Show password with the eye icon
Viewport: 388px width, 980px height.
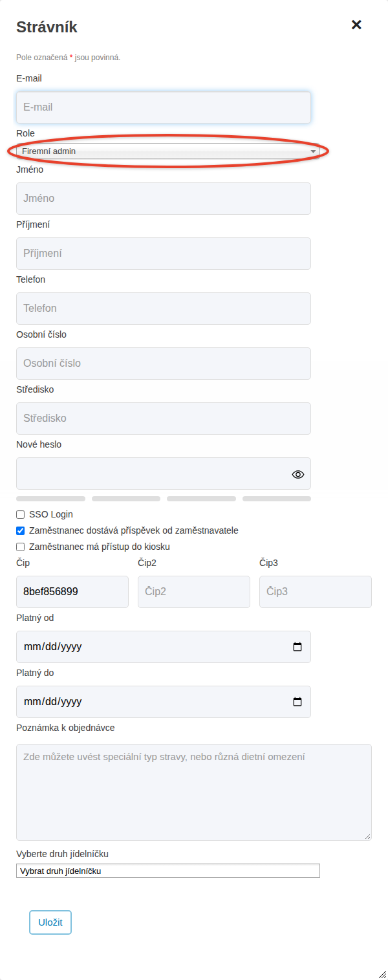[x=297, y=474]
